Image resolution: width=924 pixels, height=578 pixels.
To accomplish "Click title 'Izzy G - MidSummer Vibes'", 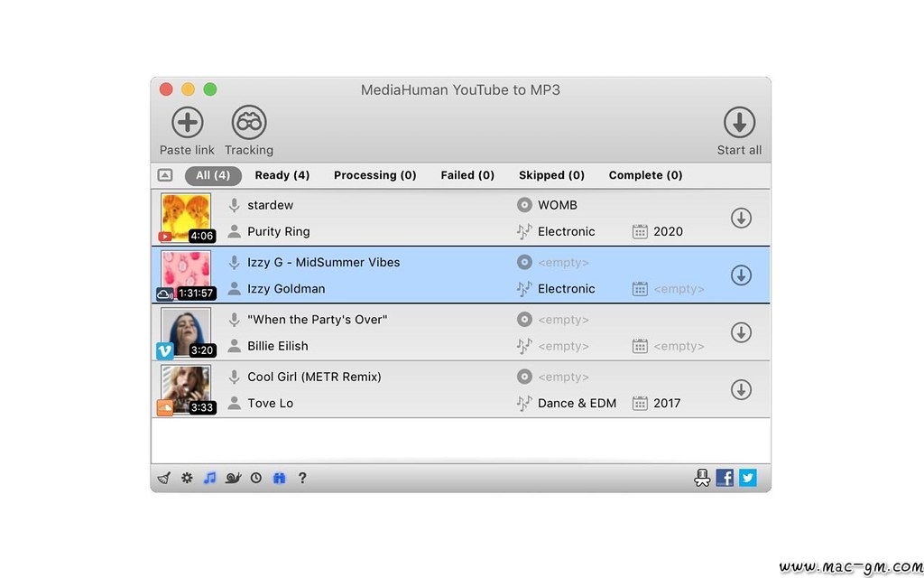I will tap(324, 263).
